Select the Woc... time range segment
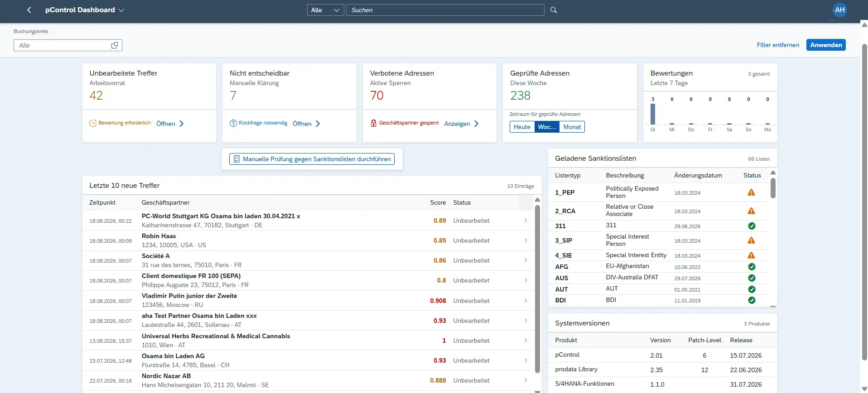868x393 pixels. pyautogui.click(x=547, y=127)
